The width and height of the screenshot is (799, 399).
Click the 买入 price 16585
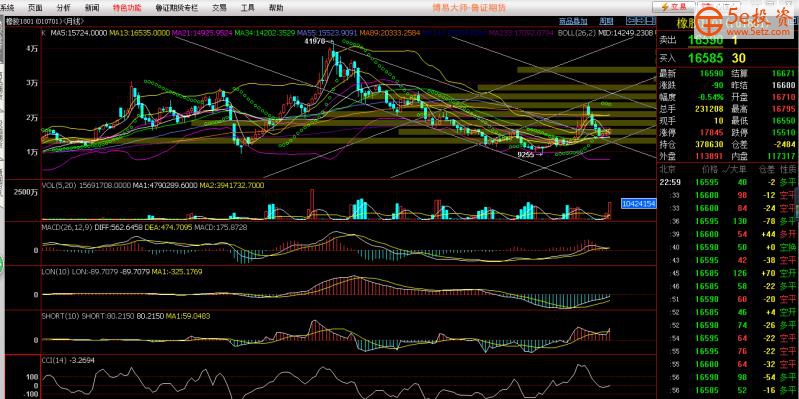(x=705, y=58)
